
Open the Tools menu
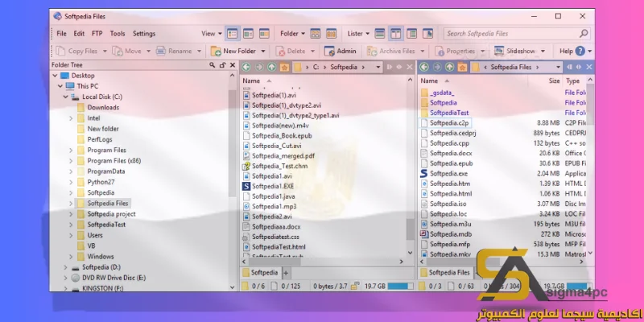[x=118, y=34]
